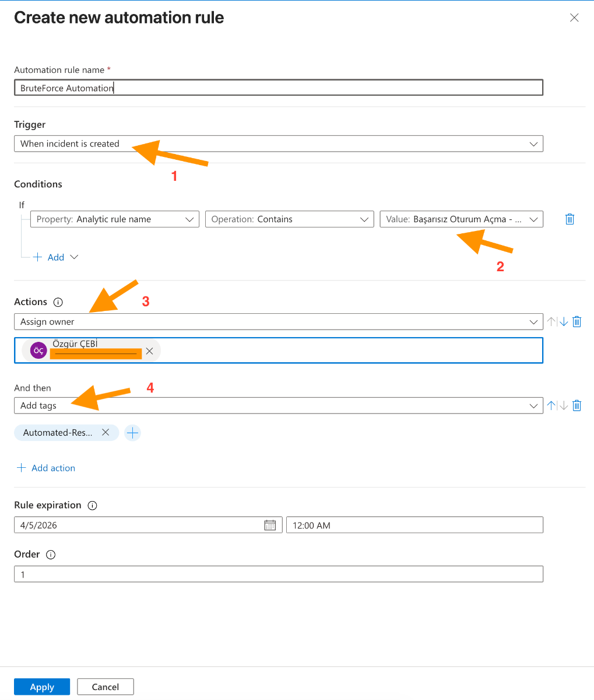Image resolution: width=594 pixels, height=700 pixels.
Task: Expand the Add condition menu
Action: pos(57,257)
